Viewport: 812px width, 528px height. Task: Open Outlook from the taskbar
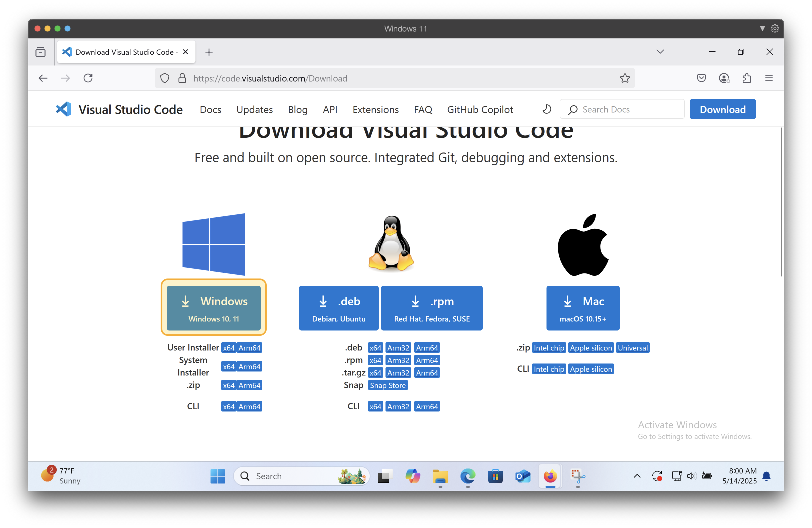523,476
